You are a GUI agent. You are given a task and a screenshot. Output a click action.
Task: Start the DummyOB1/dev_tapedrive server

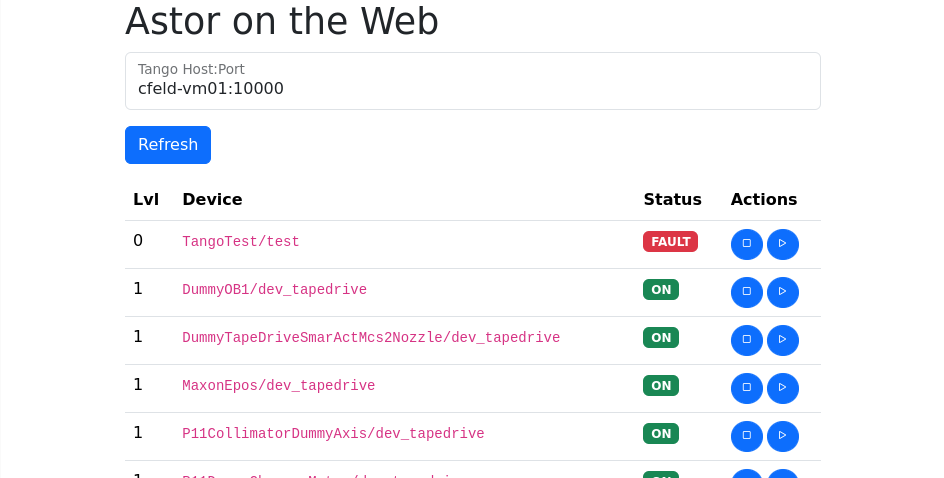pos(783,293)
